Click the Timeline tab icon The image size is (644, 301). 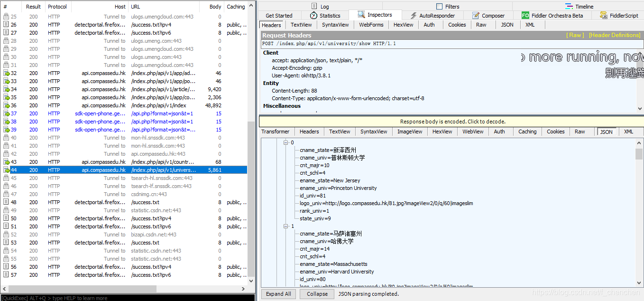(x=569, y=7)
